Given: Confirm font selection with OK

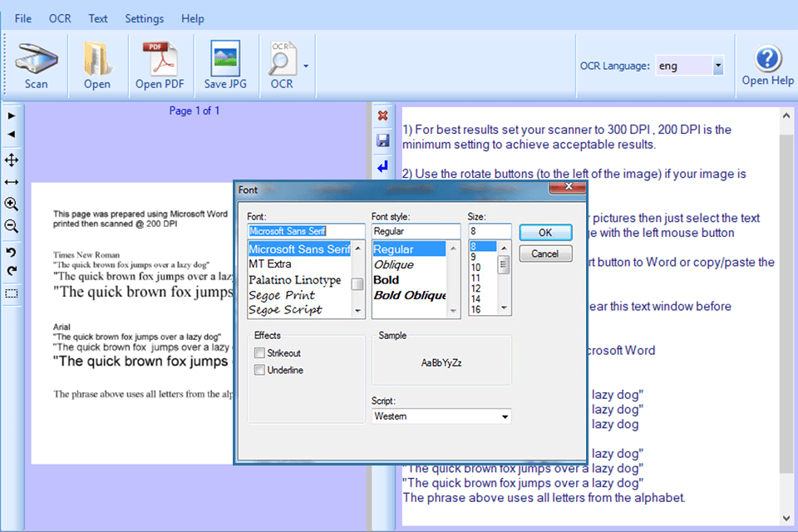Looking at the screenshot, I should tap(545, 232).
